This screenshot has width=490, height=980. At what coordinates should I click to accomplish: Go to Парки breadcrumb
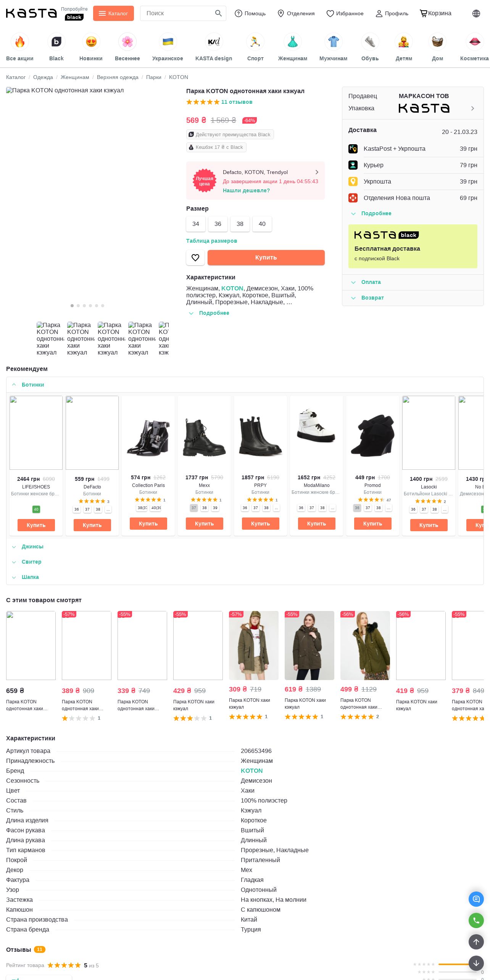(154, 77)
